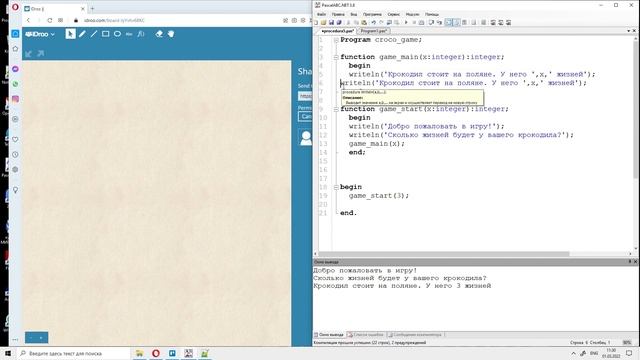Open File Explorer from taskbar

pyautogui.click(x=140, y=353)
